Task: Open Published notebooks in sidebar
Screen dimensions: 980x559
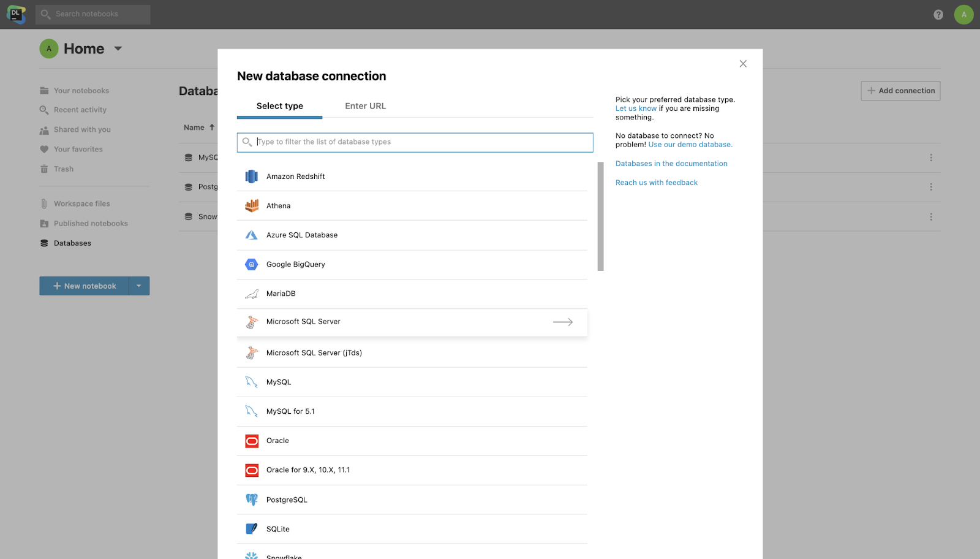Action: point(84,224)
